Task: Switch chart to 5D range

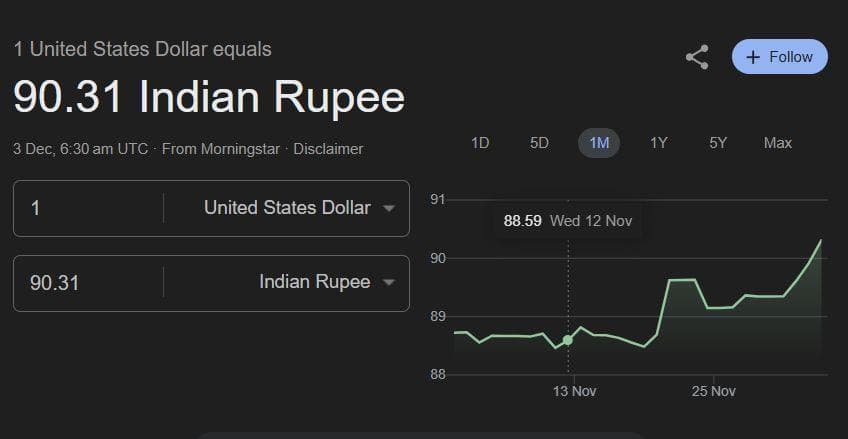Action: [539, 143]
